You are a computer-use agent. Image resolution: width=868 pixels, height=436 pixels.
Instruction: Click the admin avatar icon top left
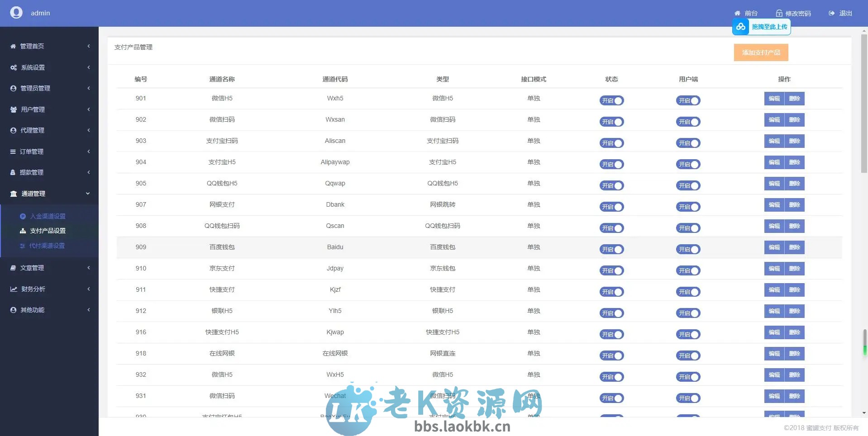point(16,13)
